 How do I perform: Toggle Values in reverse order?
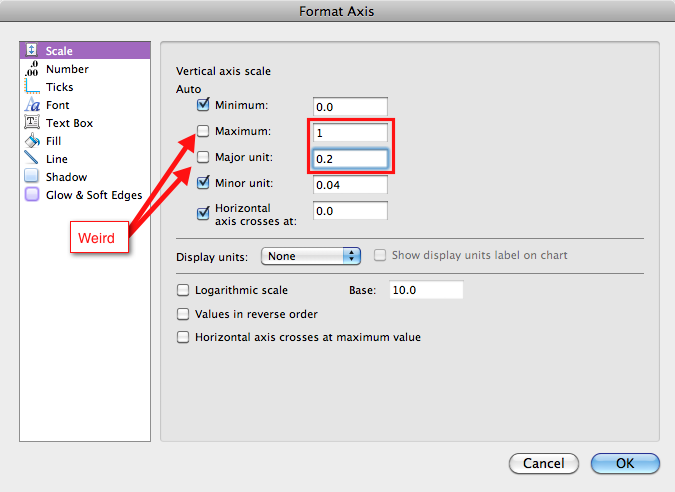(x=183, y=314)
